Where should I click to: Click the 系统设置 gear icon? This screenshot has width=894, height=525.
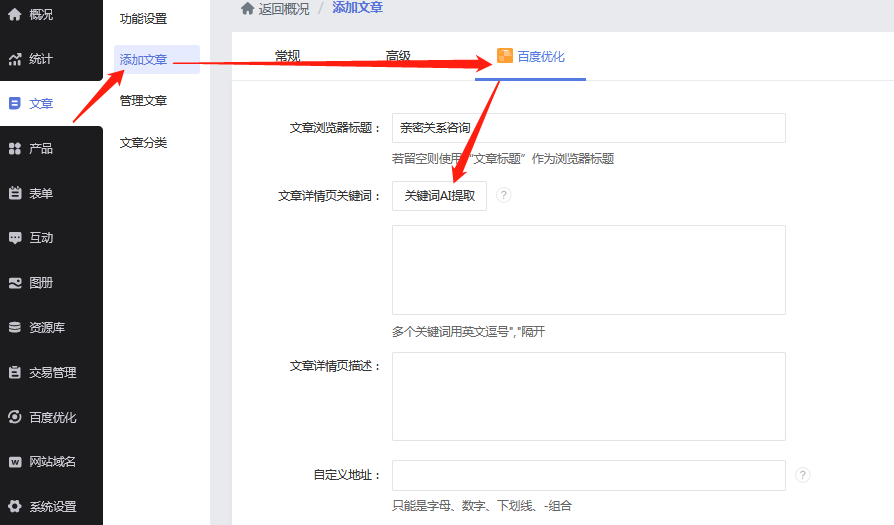(x=15, y=506)
